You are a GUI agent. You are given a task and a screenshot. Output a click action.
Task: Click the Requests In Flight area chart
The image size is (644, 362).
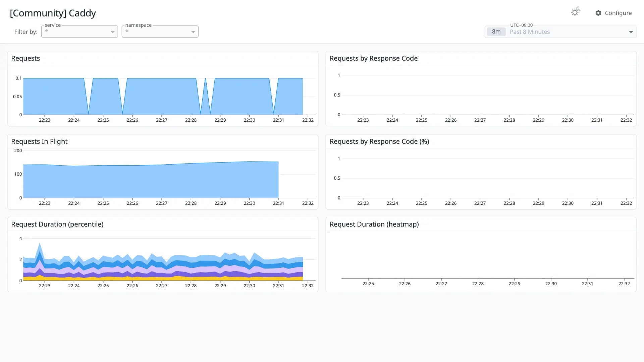[151, 181]
